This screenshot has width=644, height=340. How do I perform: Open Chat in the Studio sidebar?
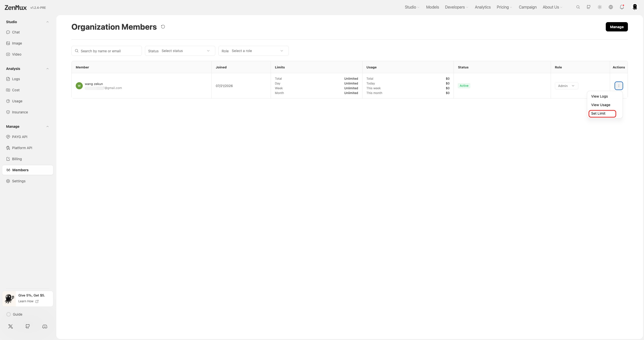point(28,32)
